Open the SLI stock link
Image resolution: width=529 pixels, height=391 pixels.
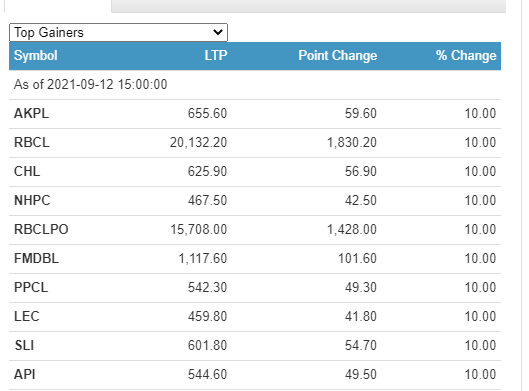point(24,345)
